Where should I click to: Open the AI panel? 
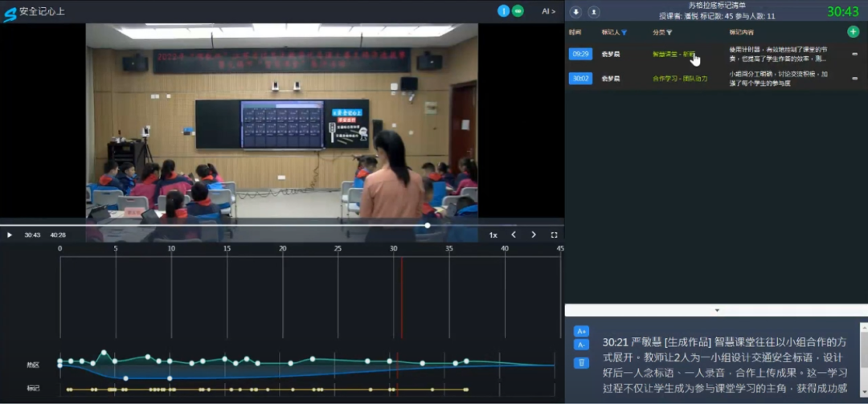coord(548,11)
